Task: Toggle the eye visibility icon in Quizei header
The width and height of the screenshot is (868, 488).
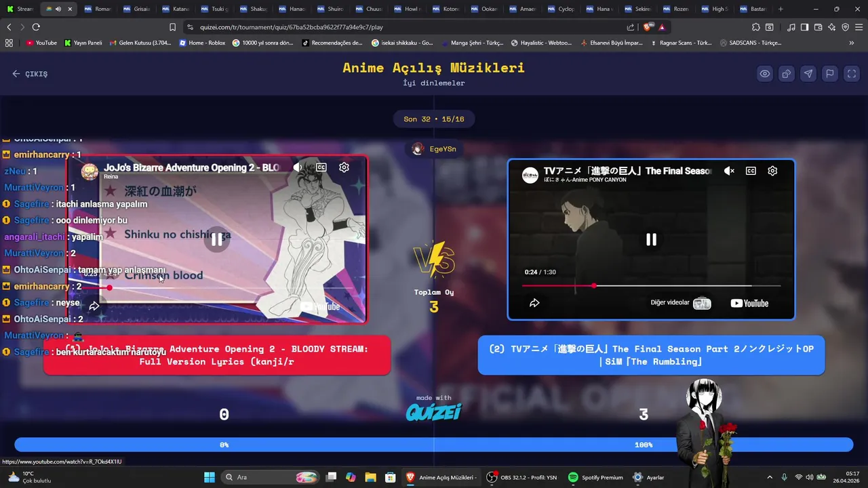Action: click(765, 74)
